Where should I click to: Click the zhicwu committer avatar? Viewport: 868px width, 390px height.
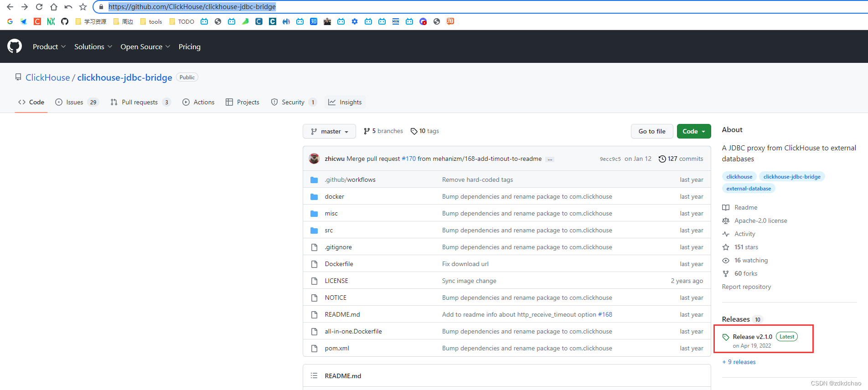tap(314, 159)
